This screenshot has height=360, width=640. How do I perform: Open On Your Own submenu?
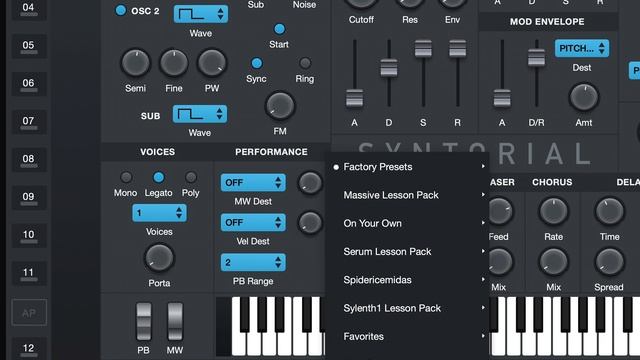coord(407,223)
